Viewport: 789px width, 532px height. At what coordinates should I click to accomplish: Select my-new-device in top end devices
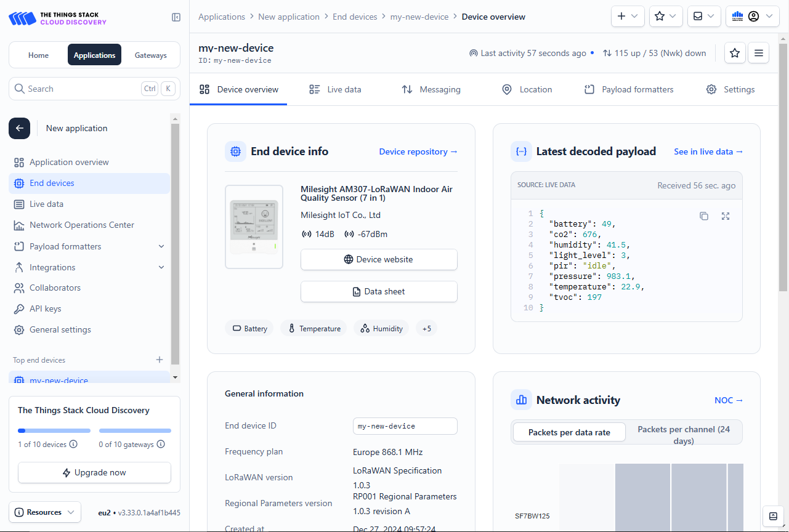89,378
